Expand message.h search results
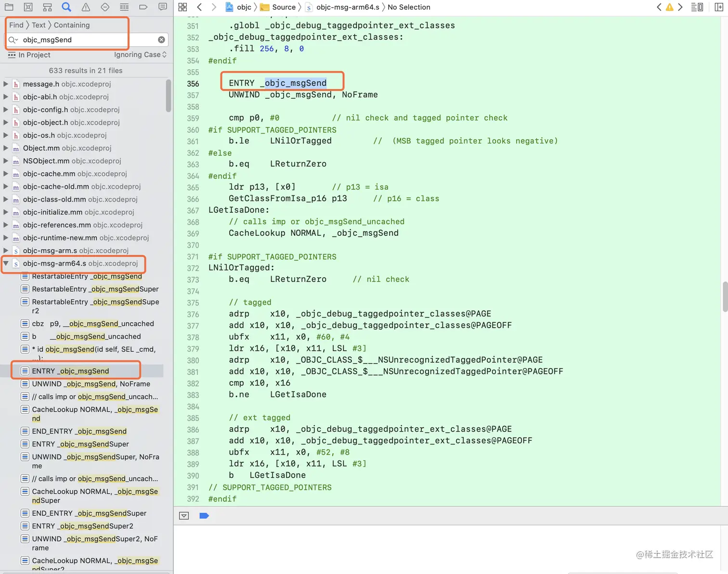 (x=6, y=84)
